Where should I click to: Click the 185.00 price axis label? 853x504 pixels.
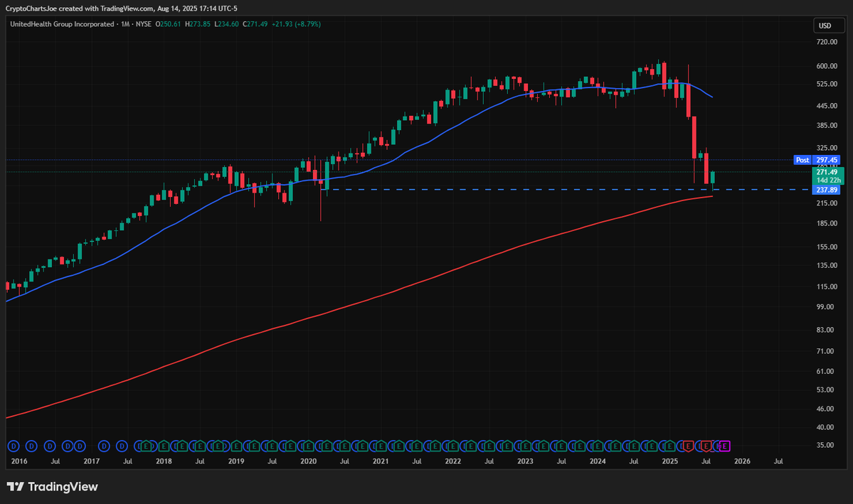827,223
